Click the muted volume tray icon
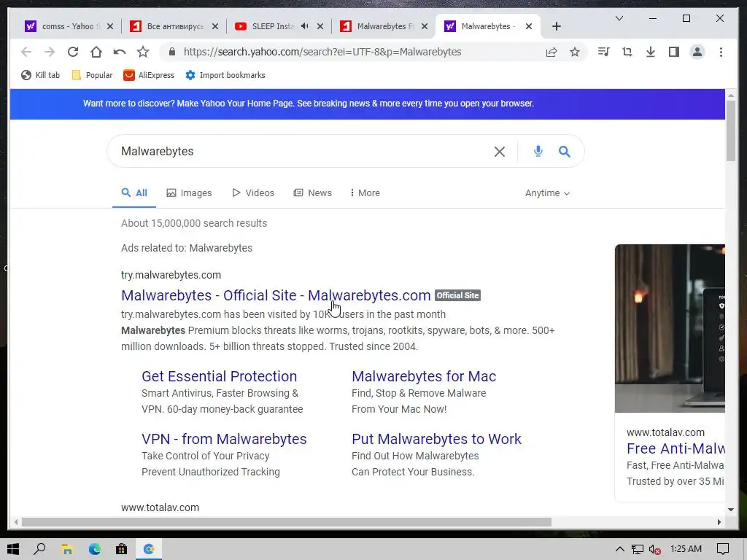Screen dimensions: 747x560 (655, 549)
